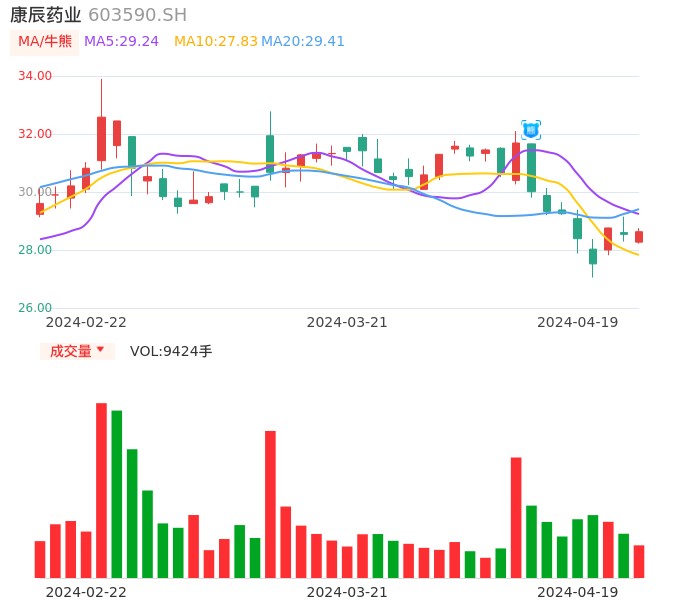Click the tallest red candlestick near 34.00
The image size is (686, 606).
pyautogui.click(x=101, y=138)
